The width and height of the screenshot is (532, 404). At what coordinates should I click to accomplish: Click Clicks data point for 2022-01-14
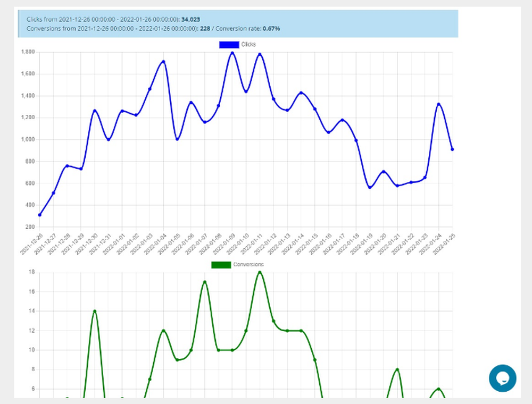tap(301, 93)
